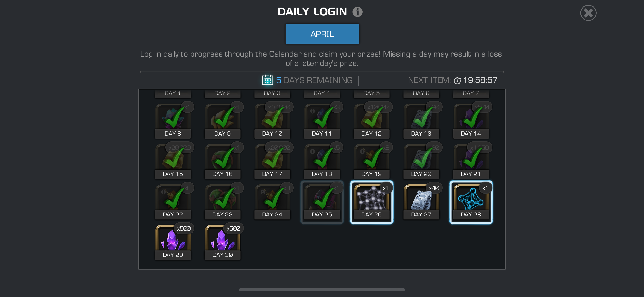Tap the info badge on Day 11 reward

click(x=313, y=111)
